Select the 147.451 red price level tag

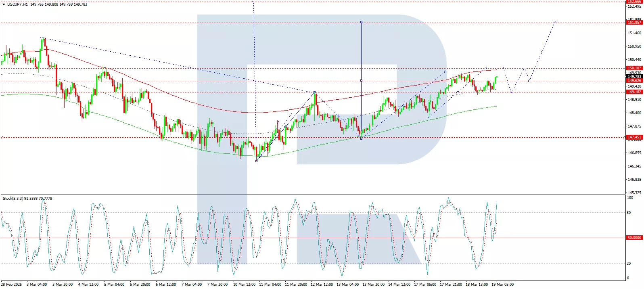click(x=634, y=137)
